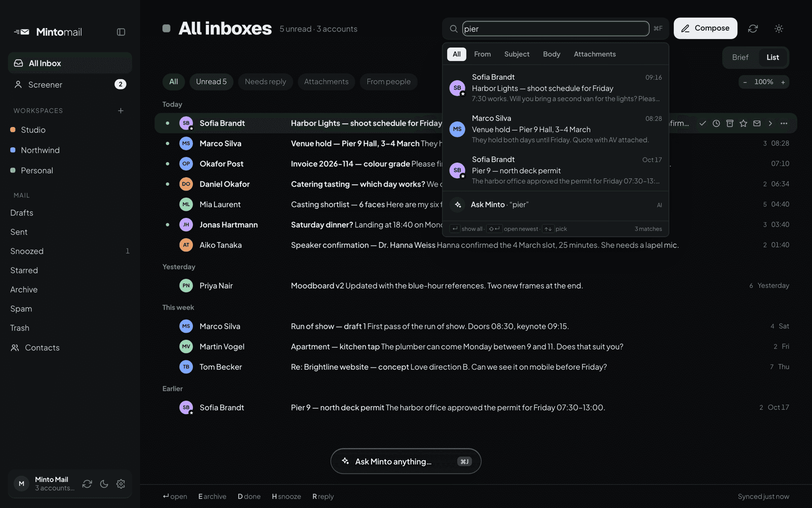Viewport: 812px width, 508px height.
Task: Toggle the Attachments filter chip
Action: coord(326,82)
